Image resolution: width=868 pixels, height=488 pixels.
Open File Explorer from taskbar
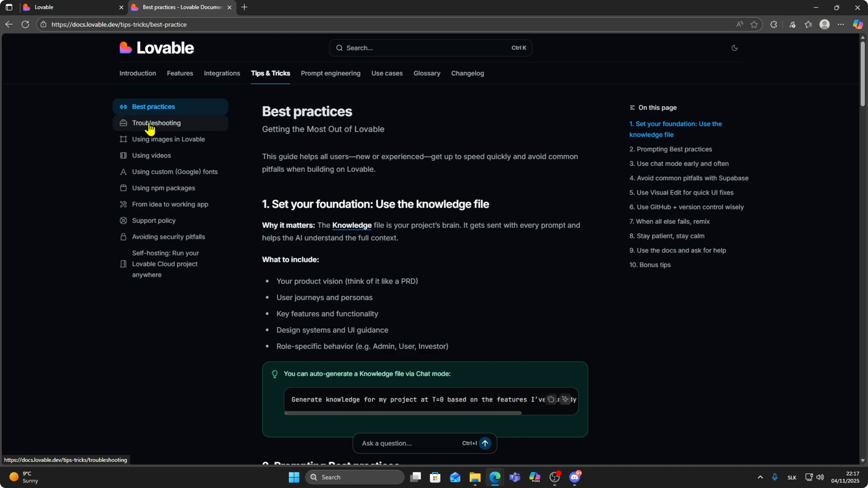coord(475,477)
